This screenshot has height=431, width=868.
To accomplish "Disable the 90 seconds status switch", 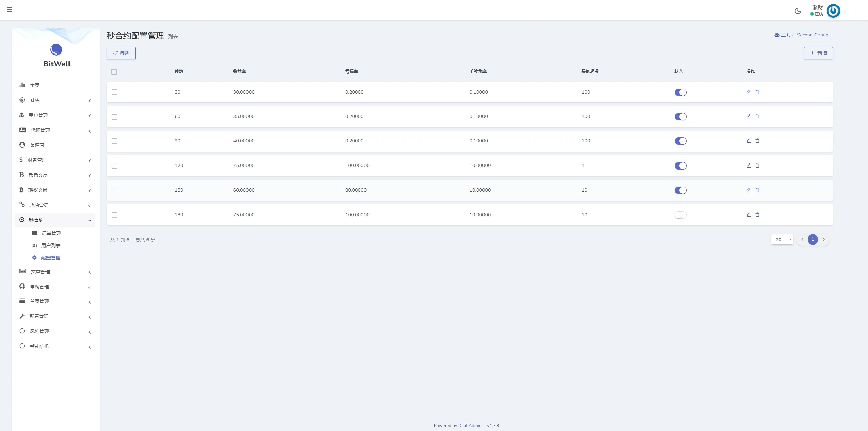I will pyautogui.click(x=680, y=141).
